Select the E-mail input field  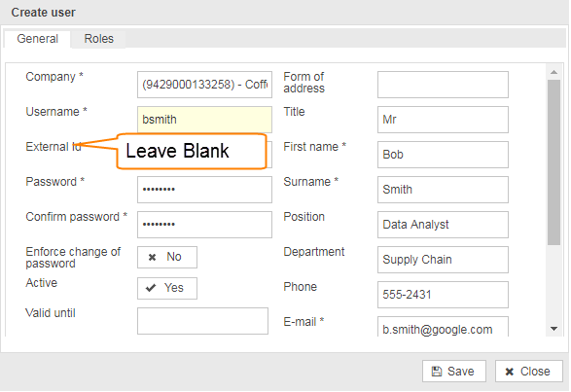coord(443,327)
